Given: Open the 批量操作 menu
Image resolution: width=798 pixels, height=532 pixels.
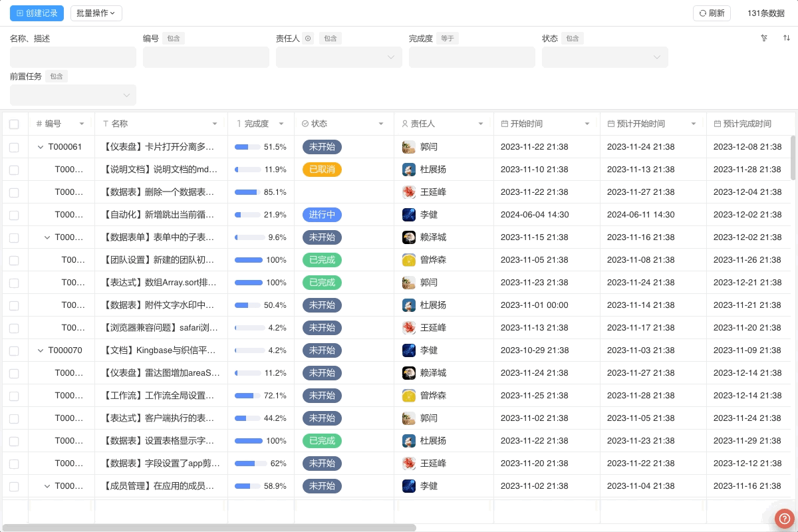Looking at the screenshot, I should click(96, 13).
